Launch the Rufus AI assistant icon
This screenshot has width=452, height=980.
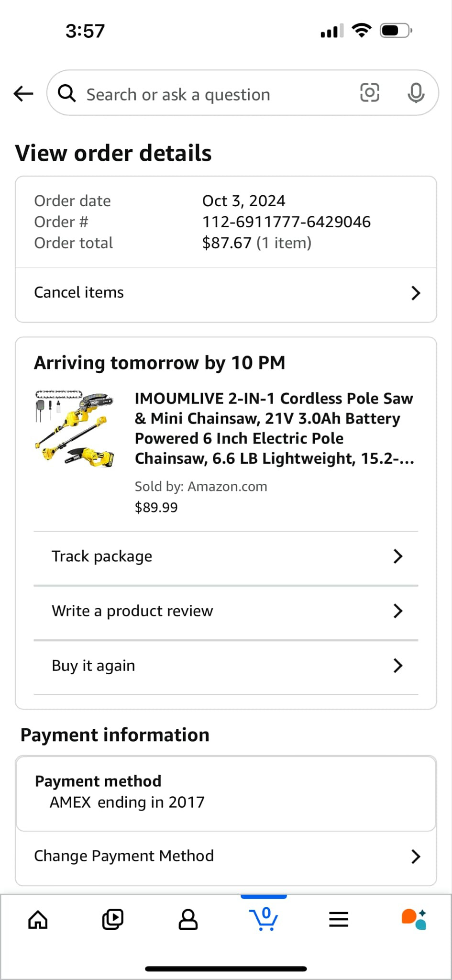pos(414,919)
